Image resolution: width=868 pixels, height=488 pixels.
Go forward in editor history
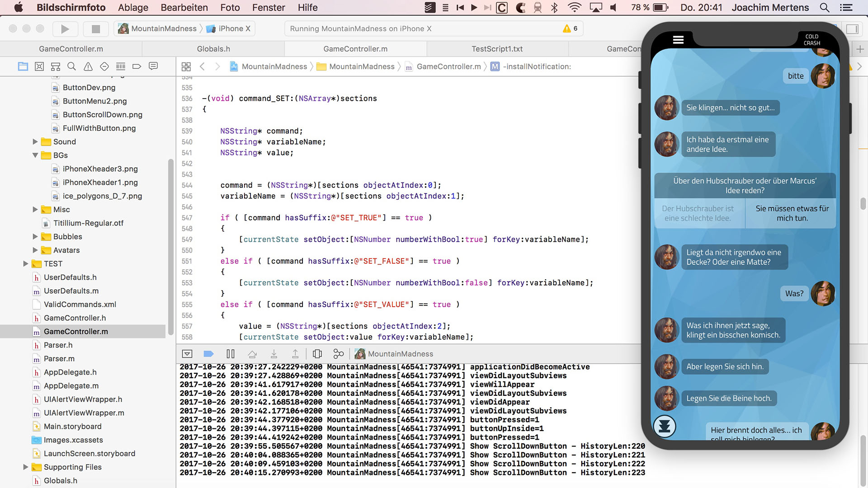point(217,66)
